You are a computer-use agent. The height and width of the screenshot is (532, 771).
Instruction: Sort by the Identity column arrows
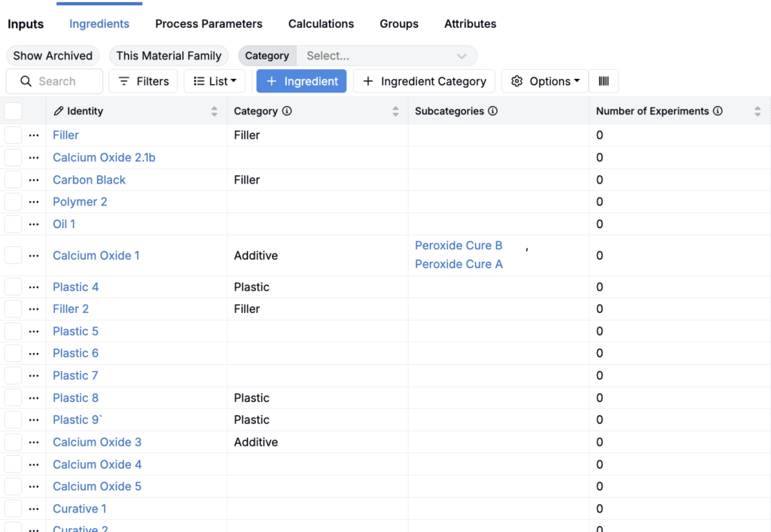[215, 111]
